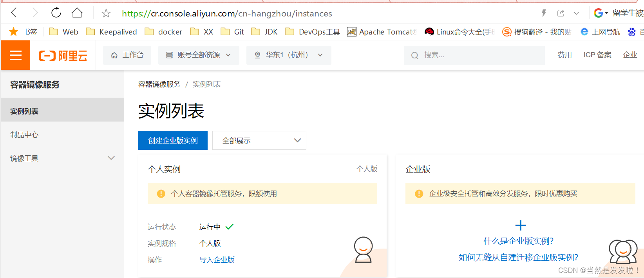Click the 个人版 label at card corner
The width and height of the screenshot is (644, 278).
click(x=367, y=169)
